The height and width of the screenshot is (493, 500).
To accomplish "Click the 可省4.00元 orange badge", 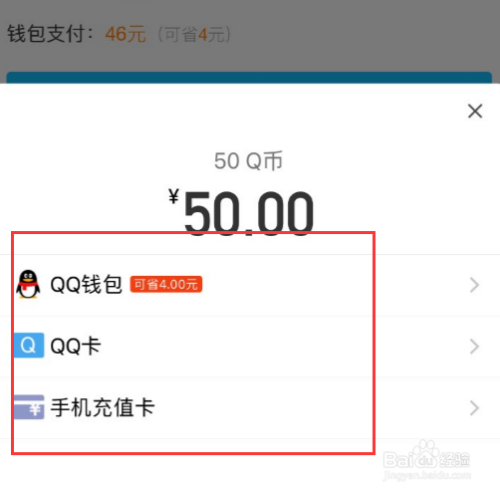I will (166, 285).
